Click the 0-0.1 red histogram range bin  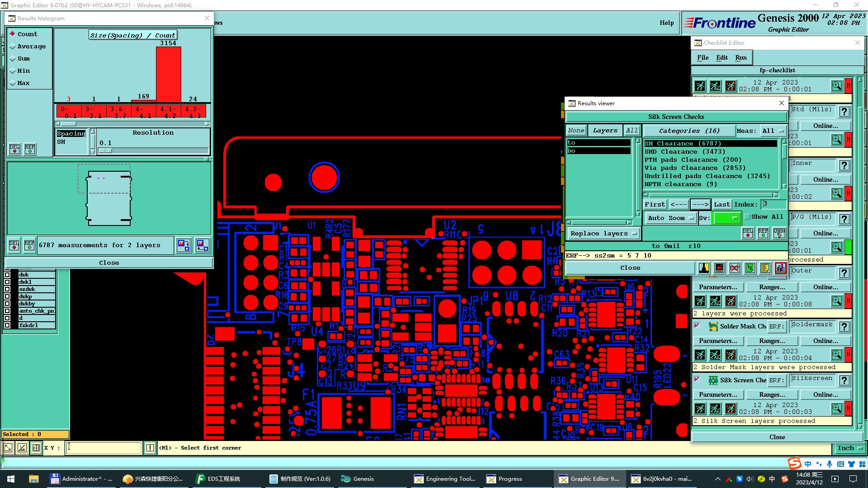pos(69,111)
